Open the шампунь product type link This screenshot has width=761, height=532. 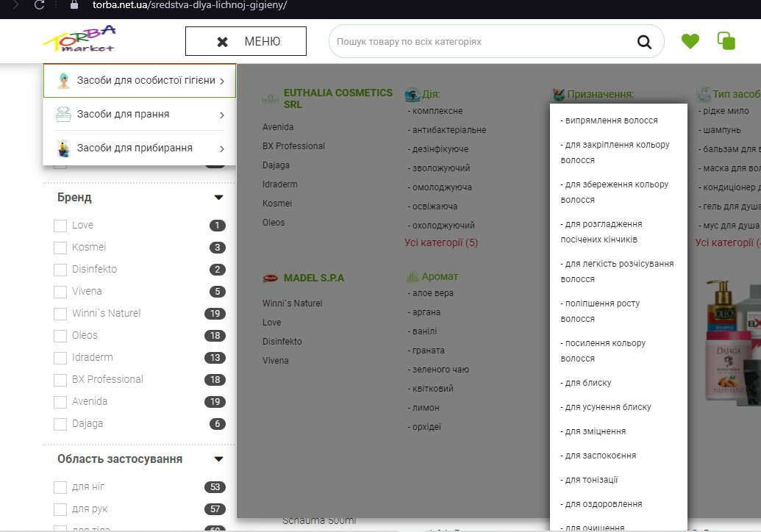pos(720,130)
